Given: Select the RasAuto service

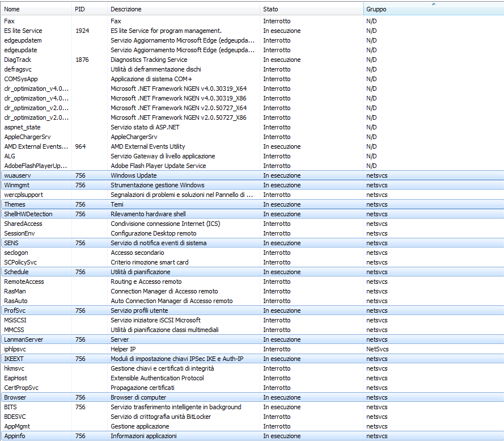Looking at the screenshot, I should click(x=16, y=301).
